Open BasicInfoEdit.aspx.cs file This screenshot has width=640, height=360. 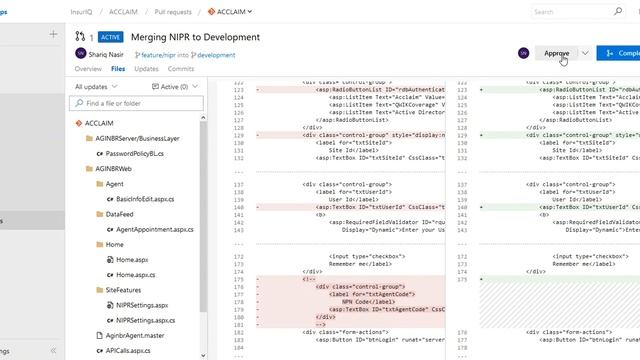coord(140,199)
